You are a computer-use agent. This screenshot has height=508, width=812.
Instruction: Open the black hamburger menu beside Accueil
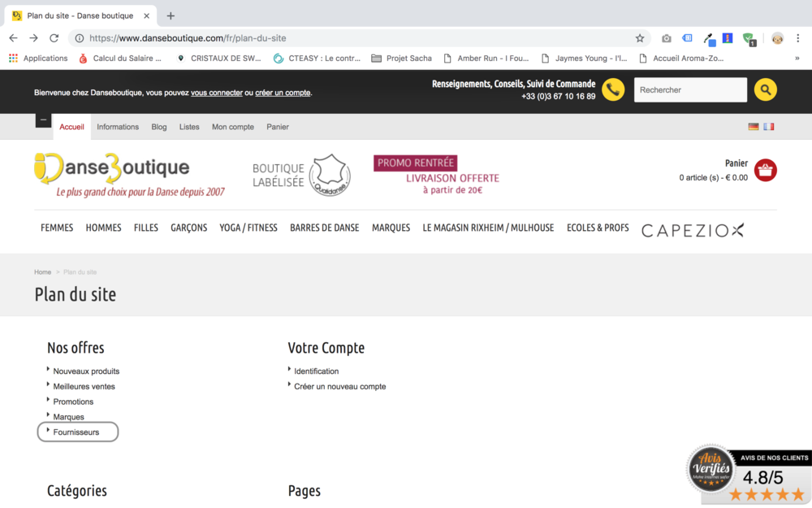43,120
